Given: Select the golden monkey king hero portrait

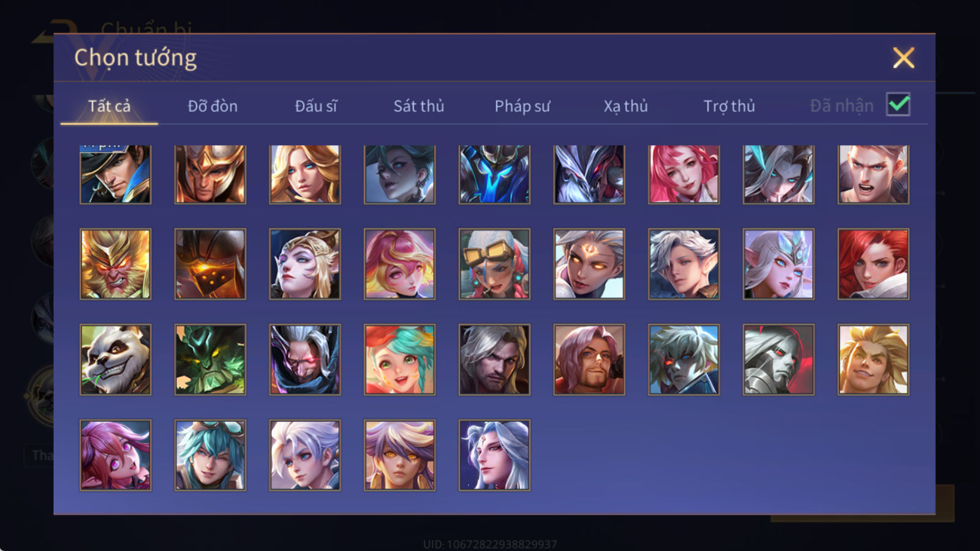Looking at the screenshot, I should pos(115,264).
